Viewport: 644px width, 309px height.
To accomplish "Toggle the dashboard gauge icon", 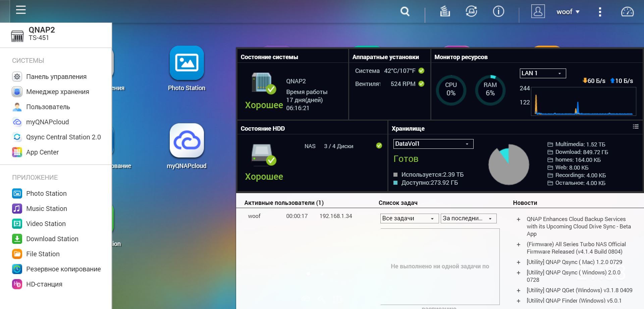I will coord(627,12).
